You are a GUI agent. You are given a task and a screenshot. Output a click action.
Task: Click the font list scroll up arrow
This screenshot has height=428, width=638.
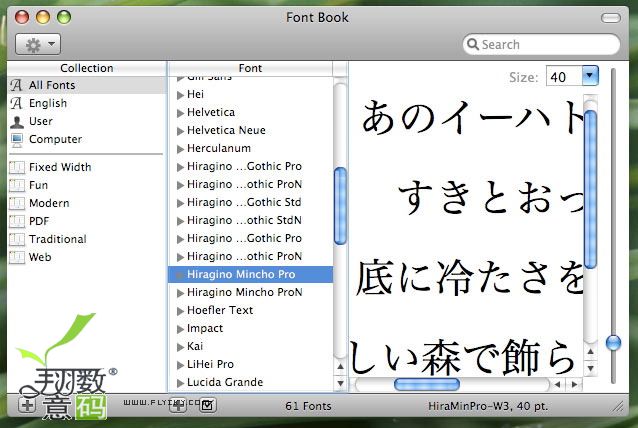point(340,367)
